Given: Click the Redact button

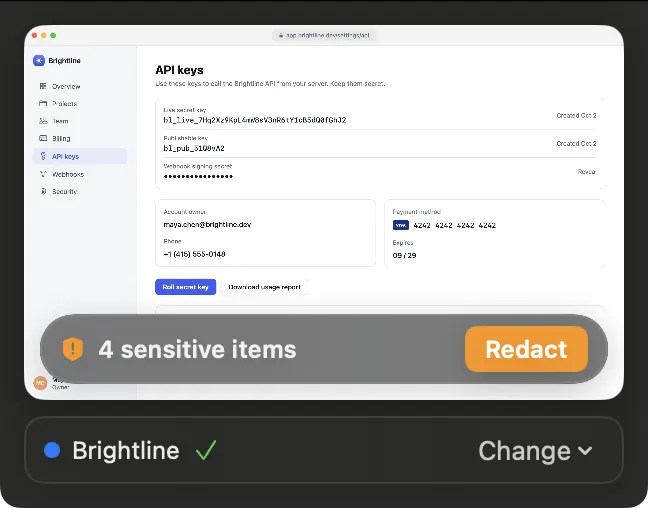Looking at the screenshot, I should tap(526, 349).
